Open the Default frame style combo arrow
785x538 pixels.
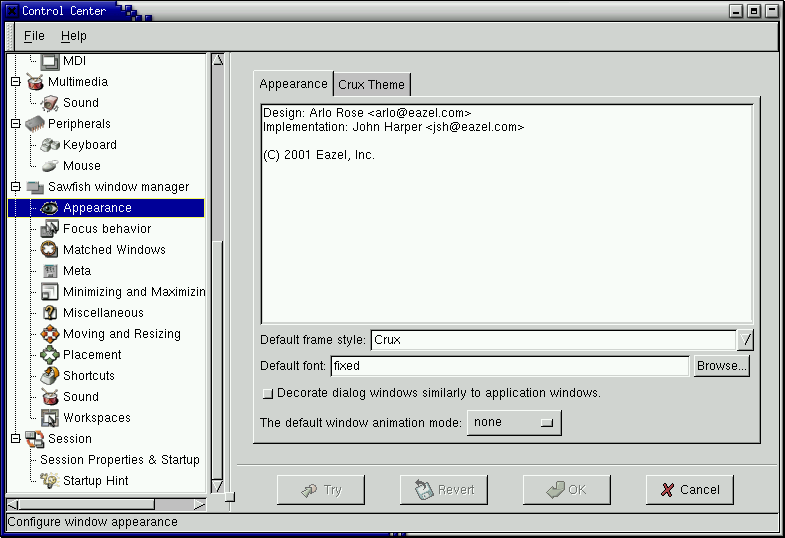click(745, 340)
